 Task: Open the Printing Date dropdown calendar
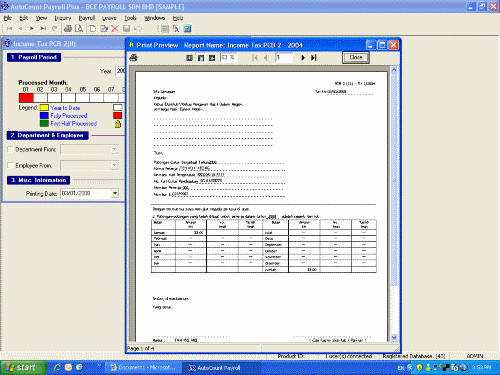coord(115,193)
